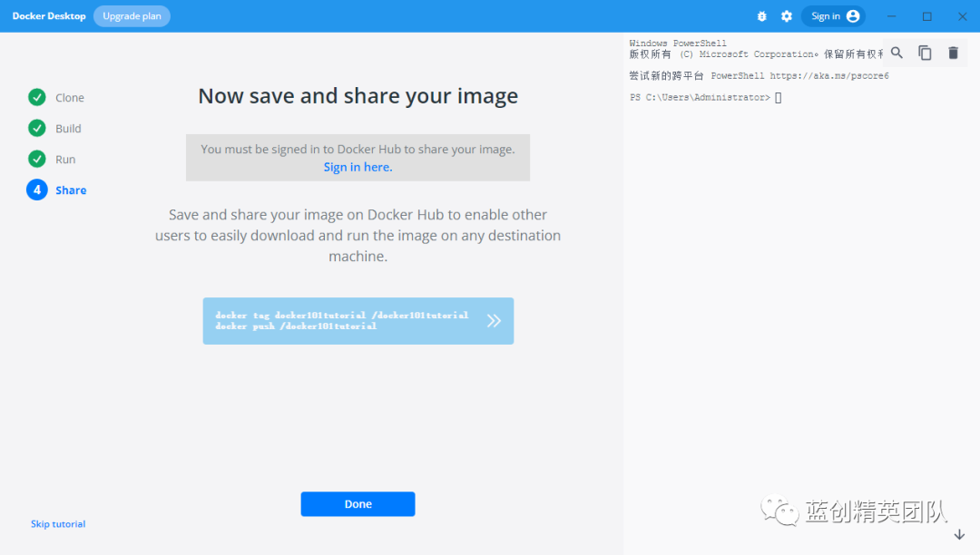The image size is (980, 555).
Task: Click the PowerShell prompt line
Action: (706, 97)
